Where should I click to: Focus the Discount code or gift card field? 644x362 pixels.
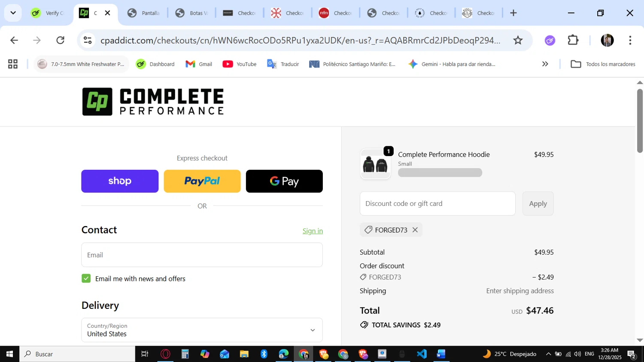point(437,203)
